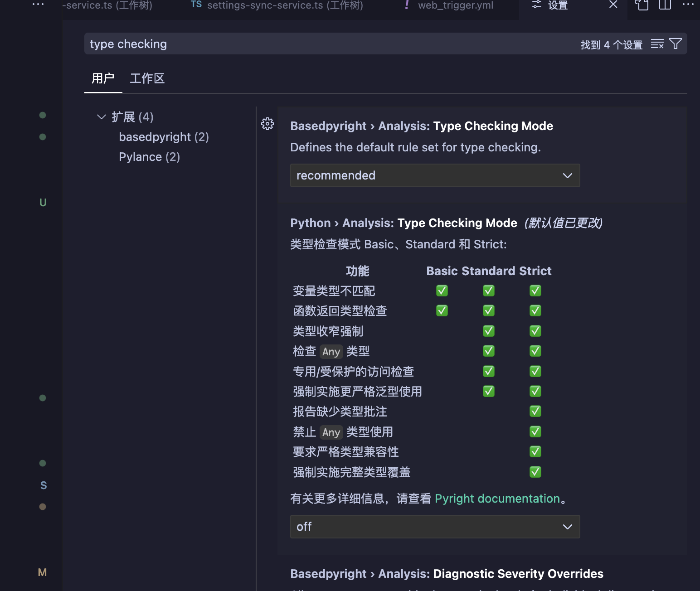The image size is (700, 591).
Task: Open the Python type checking 'off' dropdown
Action: (x=435, y=527)
